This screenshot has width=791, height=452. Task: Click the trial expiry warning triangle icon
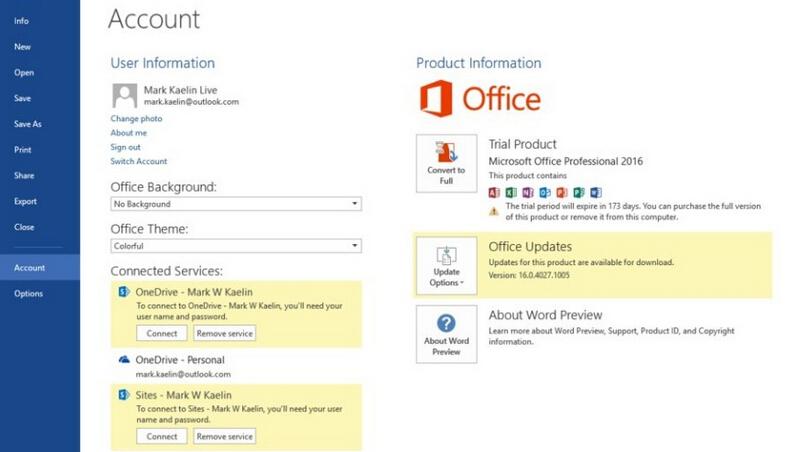494,211
